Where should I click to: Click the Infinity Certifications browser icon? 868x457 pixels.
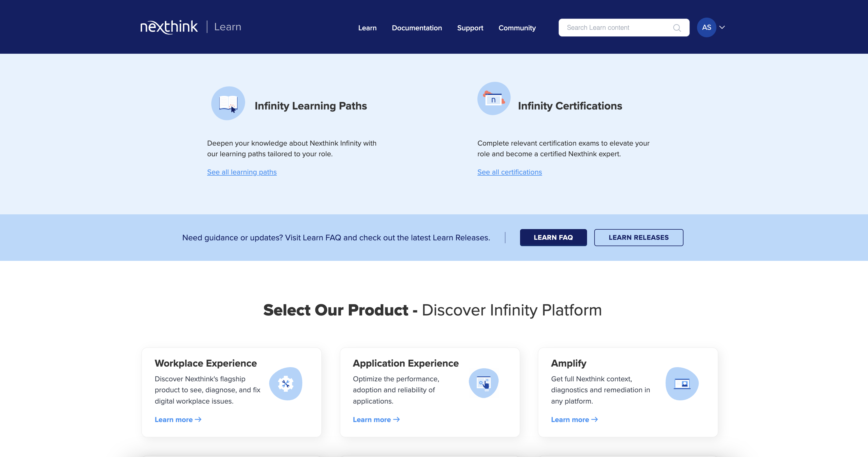[494, 99]
